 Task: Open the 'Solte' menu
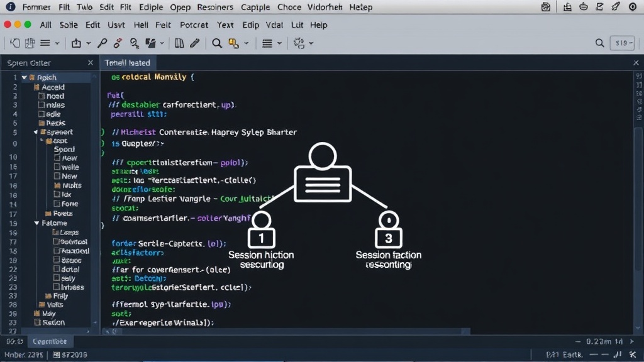click(69, 25)
